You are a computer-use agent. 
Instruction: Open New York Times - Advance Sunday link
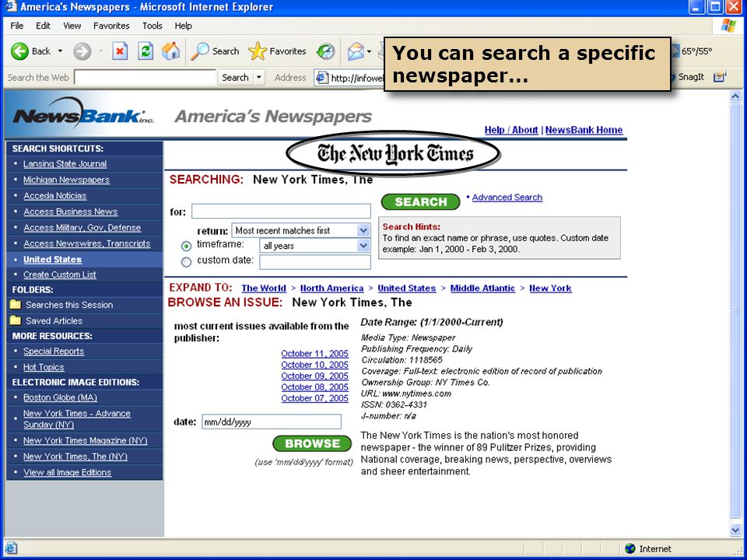[77, 419]
